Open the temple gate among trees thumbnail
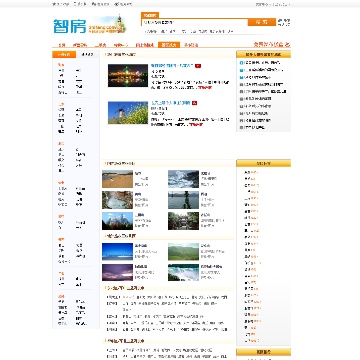 click(x=183, y=221)
